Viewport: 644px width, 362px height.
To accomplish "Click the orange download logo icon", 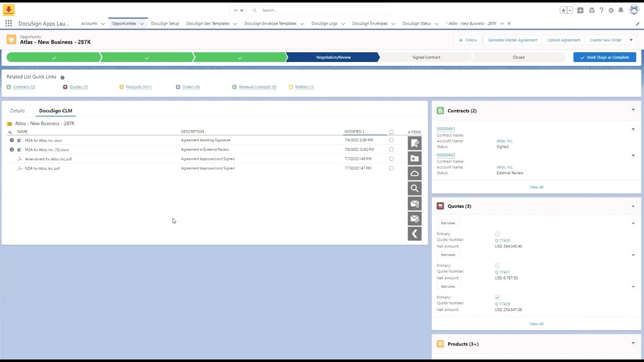I will pos(9,10).
